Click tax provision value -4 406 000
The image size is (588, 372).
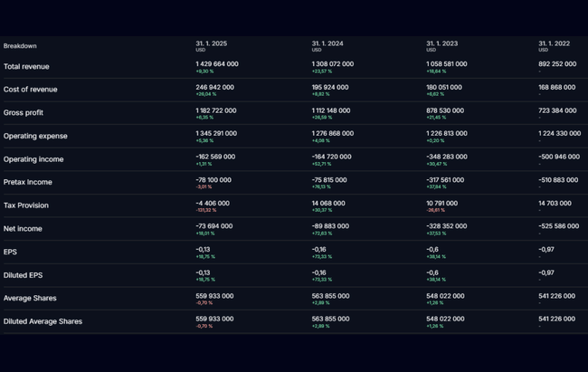213,203
